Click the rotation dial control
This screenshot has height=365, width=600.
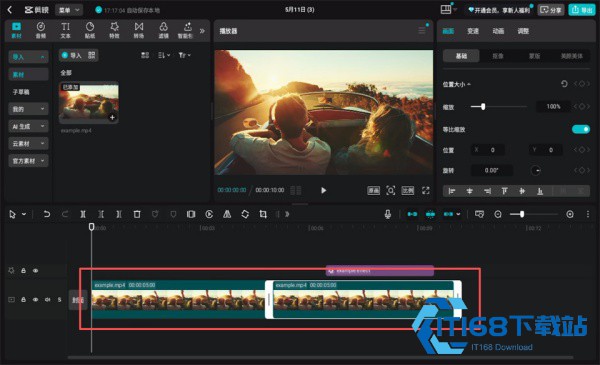pos(536,170)
